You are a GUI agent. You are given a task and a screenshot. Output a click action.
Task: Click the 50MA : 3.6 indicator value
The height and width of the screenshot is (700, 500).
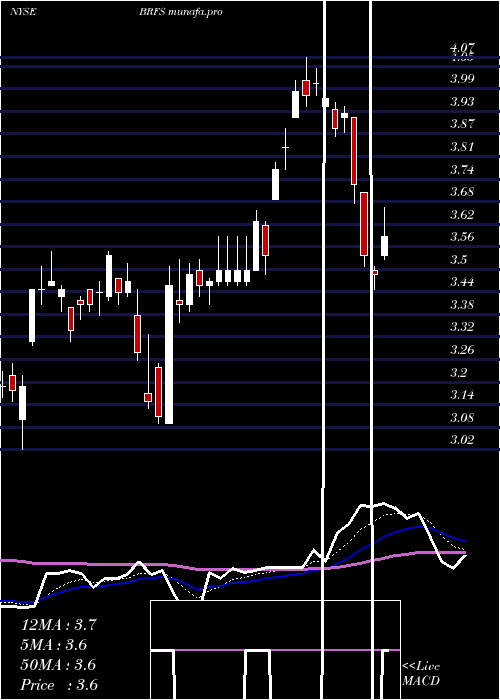[58, 665]
